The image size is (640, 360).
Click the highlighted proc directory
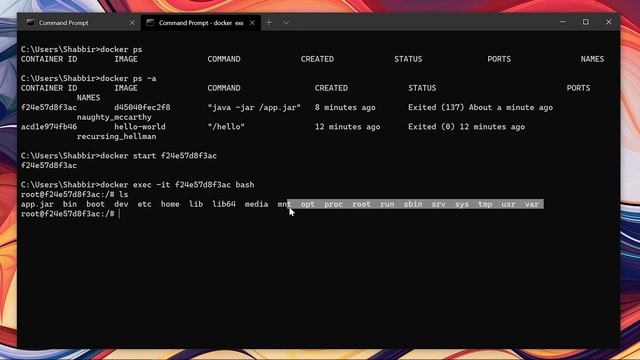pyautogui.click(x=333, y=204)
